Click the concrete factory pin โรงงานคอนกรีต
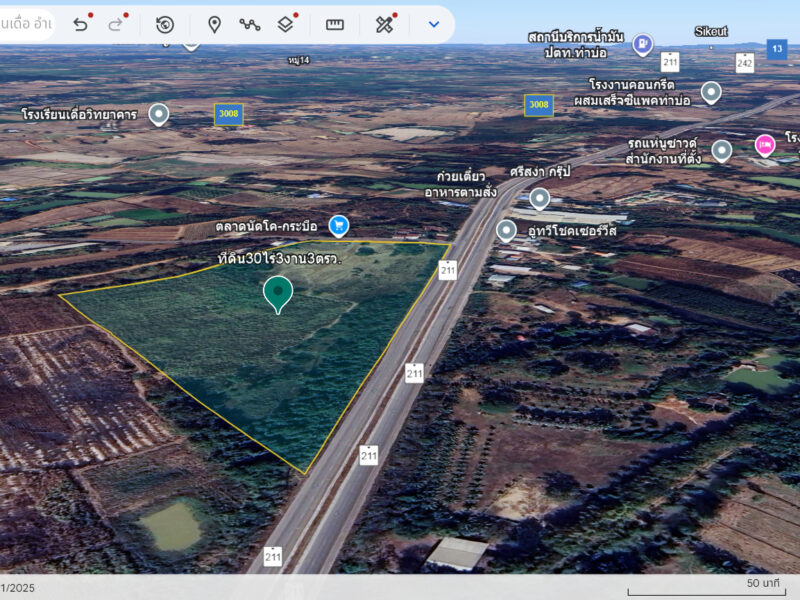Screen dimensions: 800x600 [x=711, y=93]
